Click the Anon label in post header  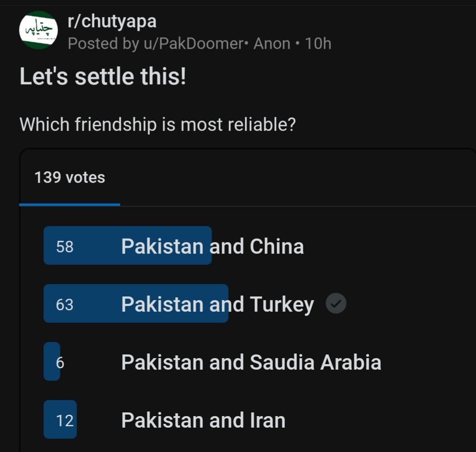[272, 43]
